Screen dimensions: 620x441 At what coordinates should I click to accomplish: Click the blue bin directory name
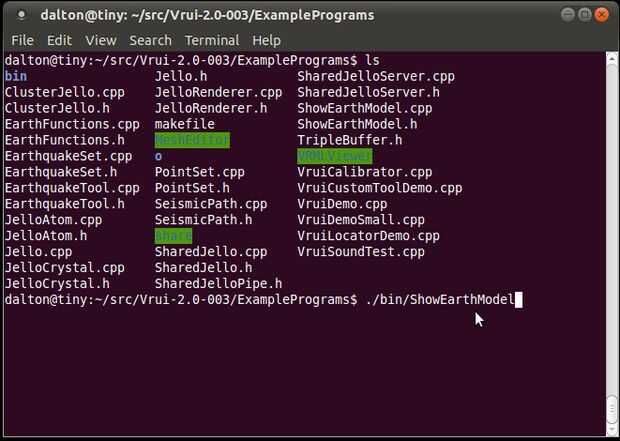click(16, 76)
